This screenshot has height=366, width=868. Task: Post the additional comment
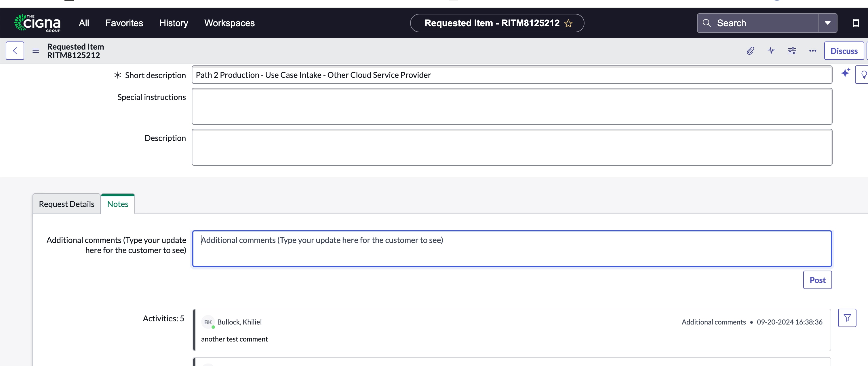817,280
